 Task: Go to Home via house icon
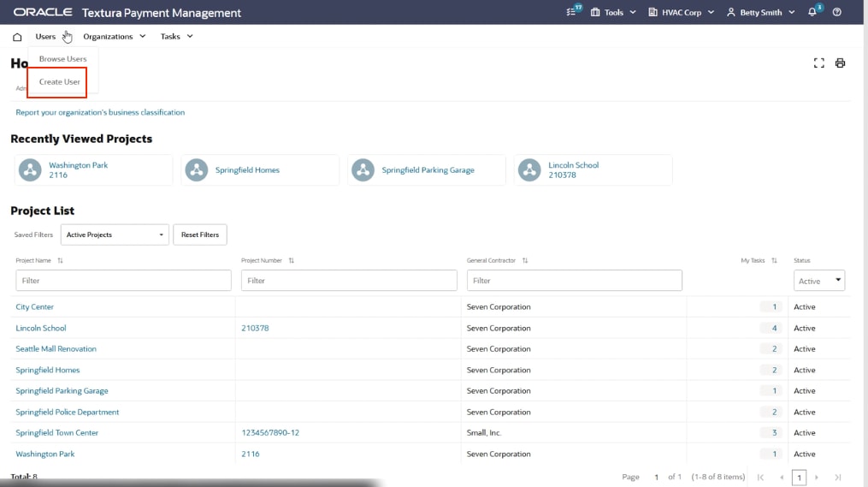(x=17, y=37)
